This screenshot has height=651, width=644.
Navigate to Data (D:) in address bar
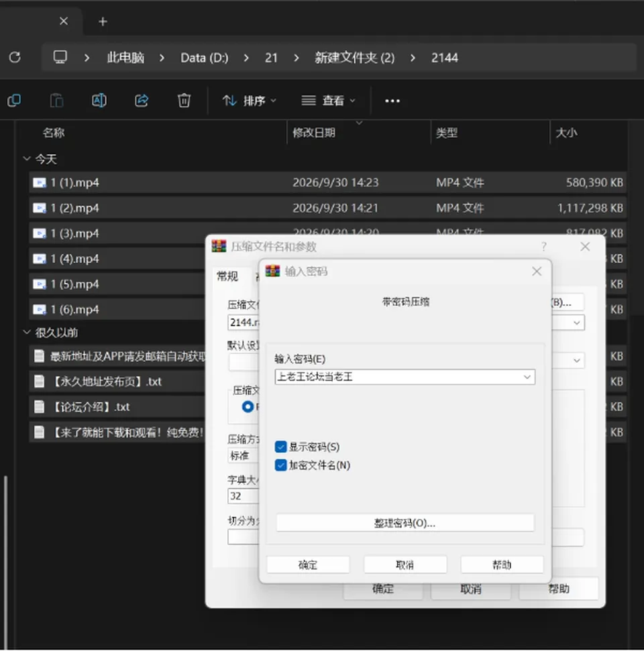(205, 58)
